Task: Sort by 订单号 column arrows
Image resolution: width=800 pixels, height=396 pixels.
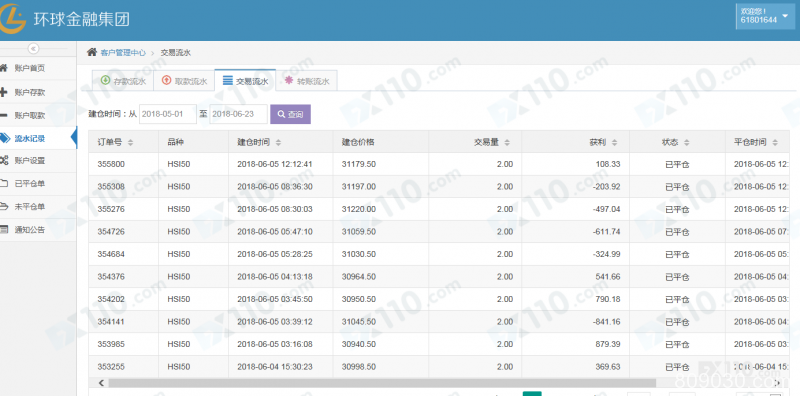Action: [130, 143]
